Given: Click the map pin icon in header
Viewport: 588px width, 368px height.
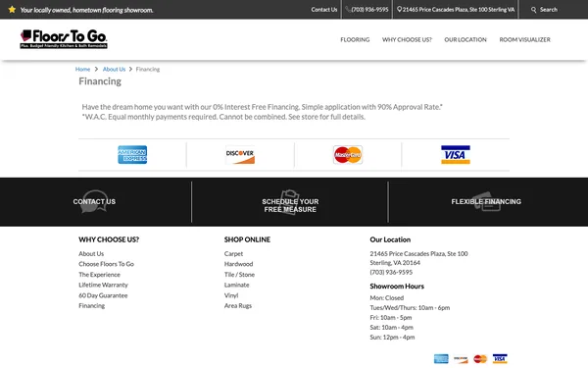Looking at the screenshot, I should coord(399,10).
